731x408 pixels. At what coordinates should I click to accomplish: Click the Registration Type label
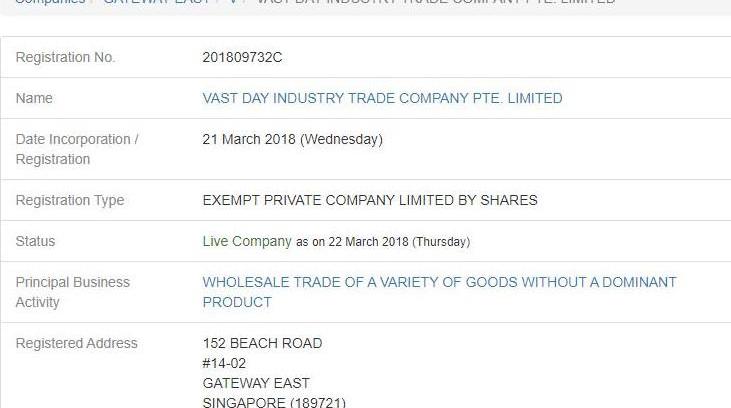tap(70, 200)
